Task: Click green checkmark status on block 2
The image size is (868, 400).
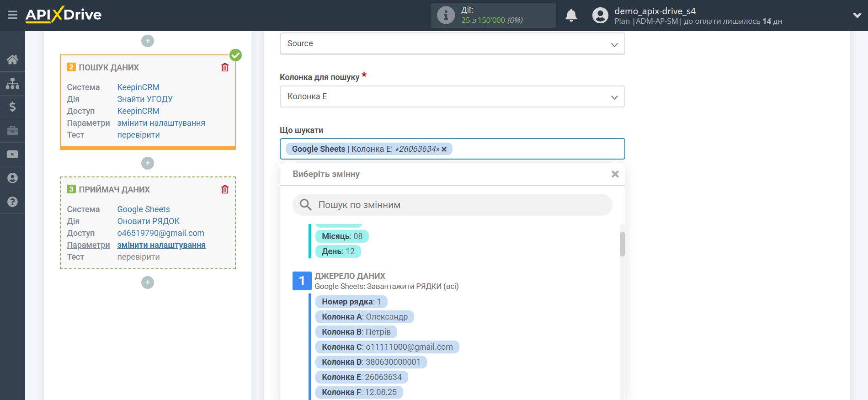Action: (235, 55)
